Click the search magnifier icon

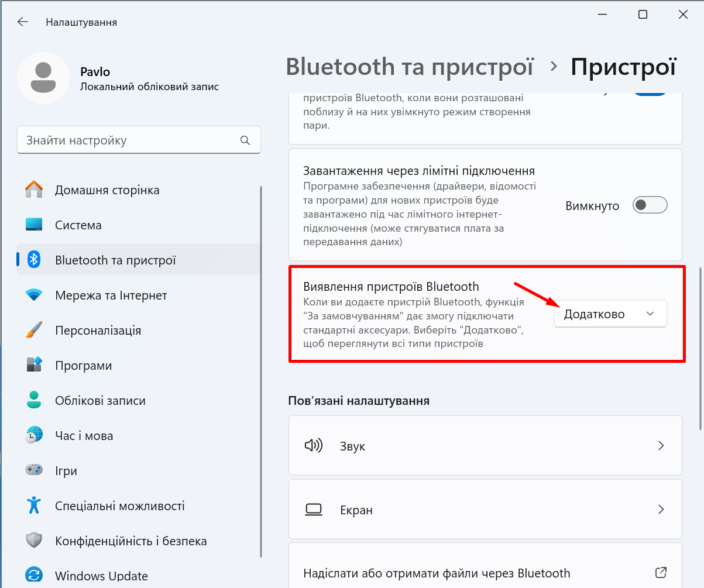(x=245, y=140)
